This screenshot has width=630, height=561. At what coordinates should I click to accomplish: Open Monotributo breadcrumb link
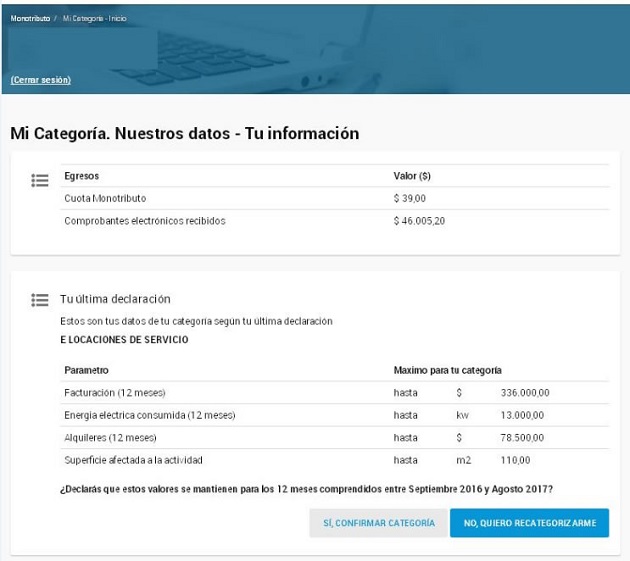30,18
